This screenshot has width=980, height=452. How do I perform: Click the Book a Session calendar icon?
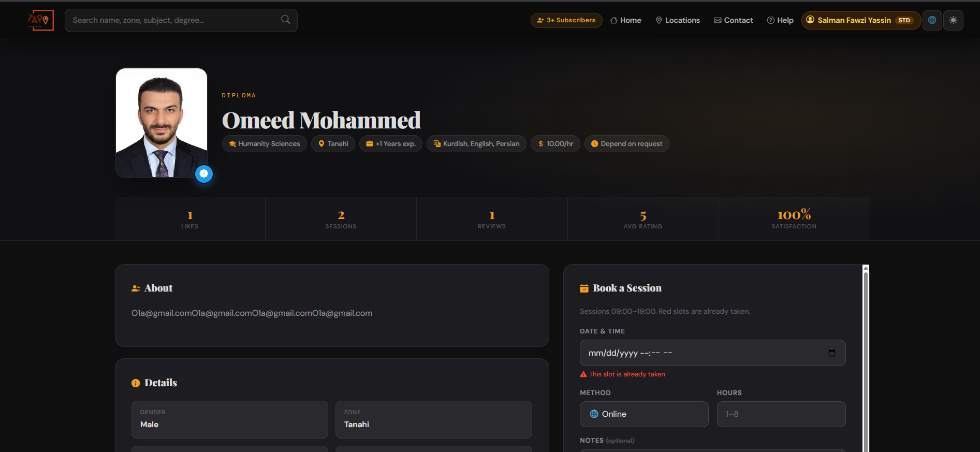click(x=584, y=288)
